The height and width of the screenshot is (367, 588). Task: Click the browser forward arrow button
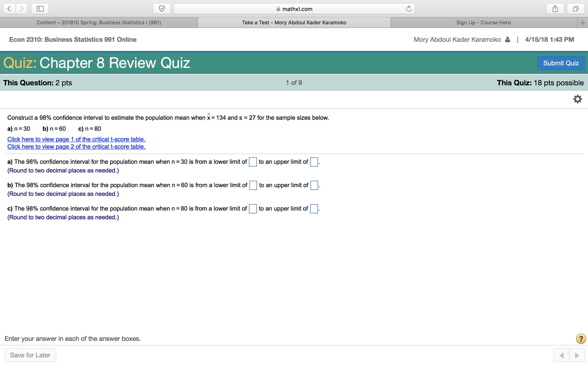[x=22, y=9]
